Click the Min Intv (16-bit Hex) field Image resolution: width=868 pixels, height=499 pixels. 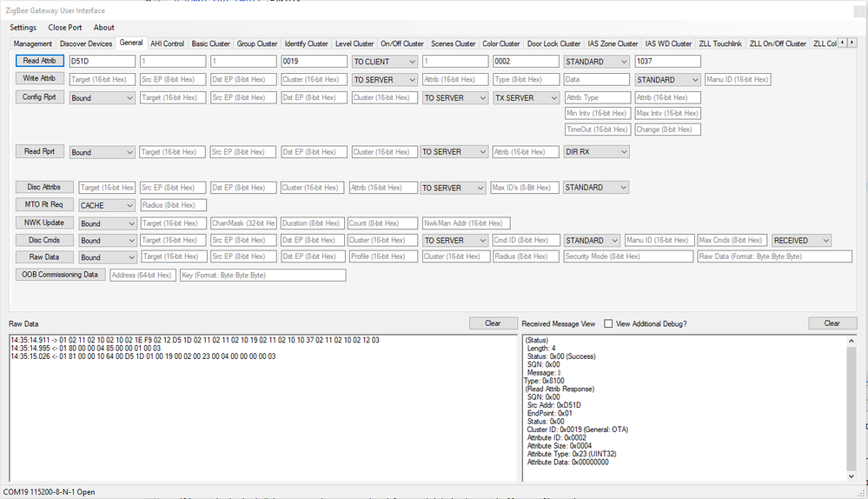[597, 113]
